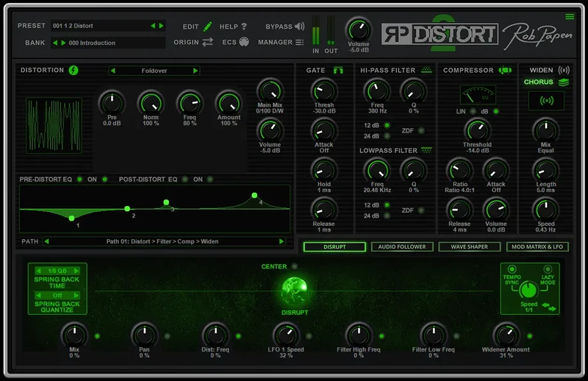
Task: Toggle the Center LED in Disrupt panel
Action: tap(295, 266)
